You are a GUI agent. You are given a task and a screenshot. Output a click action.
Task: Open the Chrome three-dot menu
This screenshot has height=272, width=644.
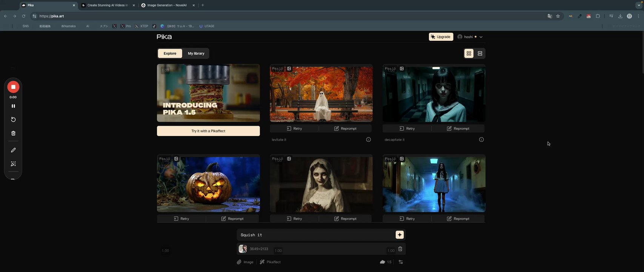point(638,16)
